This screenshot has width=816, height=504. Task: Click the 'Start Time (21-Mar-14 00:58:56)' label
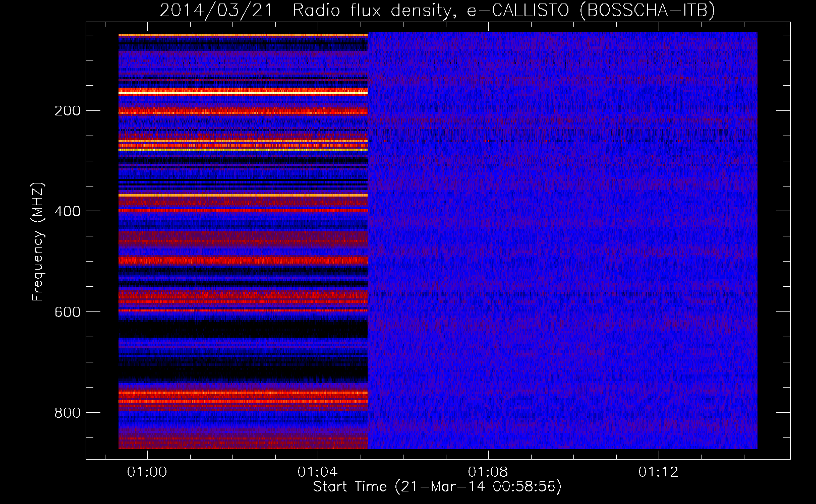[x=437, y=487]
